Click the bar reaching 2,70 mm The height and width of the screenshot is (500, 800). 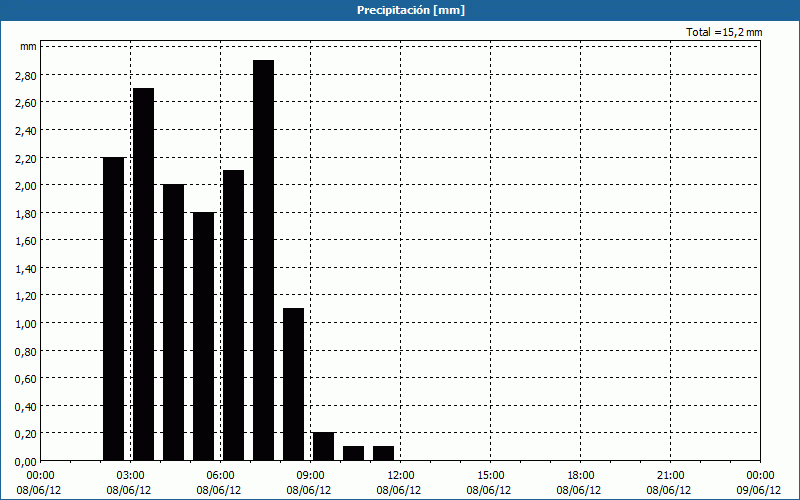point(143,274)
